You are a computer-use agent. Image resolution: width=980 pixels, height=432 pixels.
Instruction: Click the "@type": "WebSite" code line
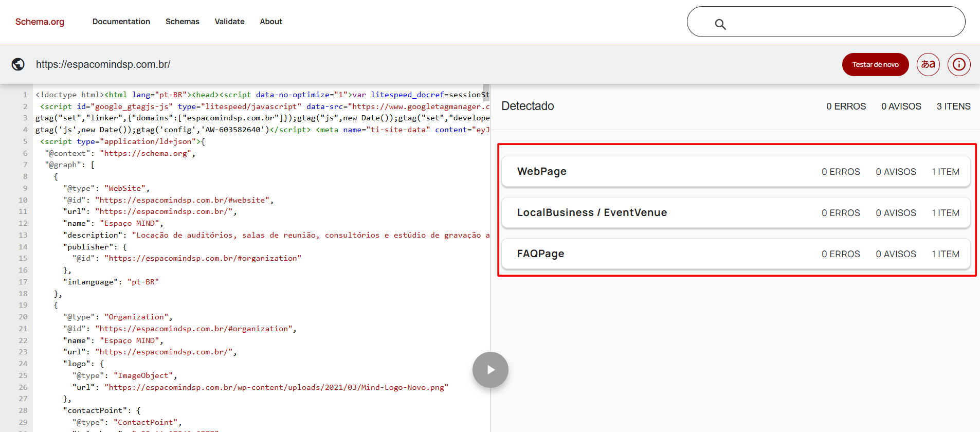(106, 188)
